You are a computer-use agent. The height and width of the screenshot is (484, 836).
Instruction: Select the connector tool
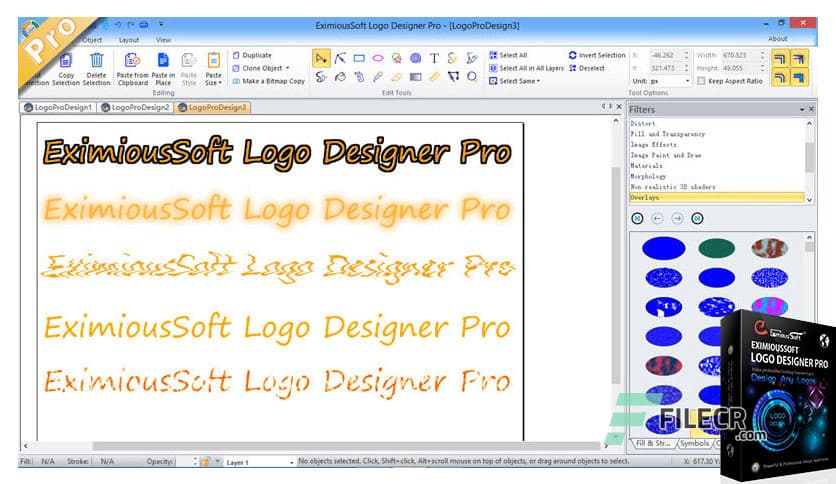click(453, 77)
